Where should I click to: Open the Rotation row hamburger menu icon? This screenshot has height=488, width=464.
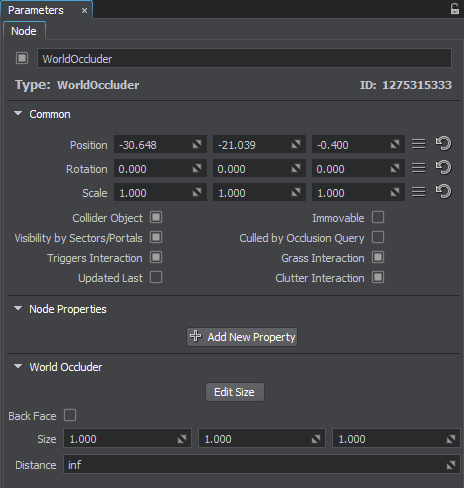pos(419,168)
